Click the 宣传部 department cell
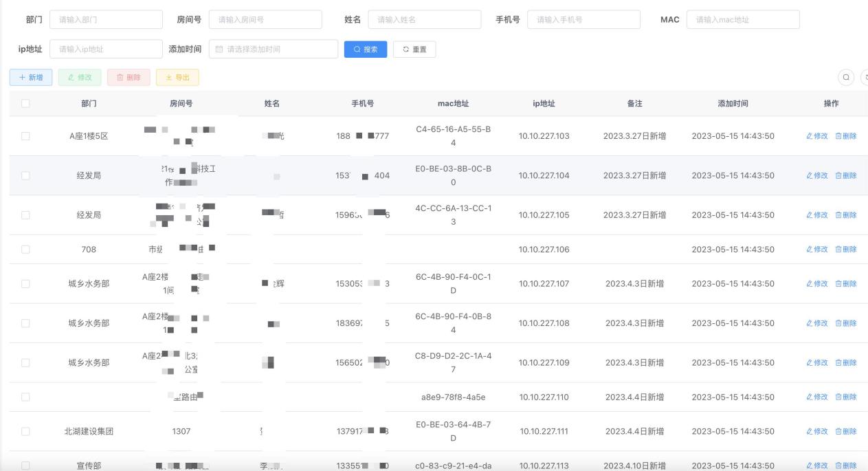This screenshot has height=471, width=868. point(89,466)
